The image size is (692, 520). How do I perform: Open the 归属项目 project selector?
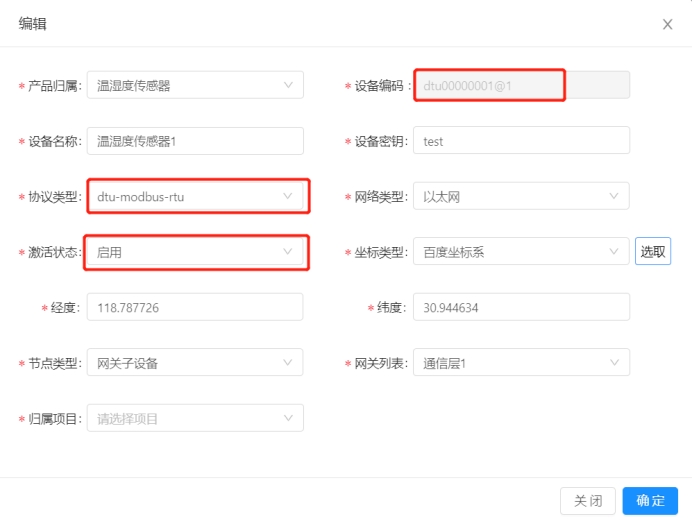(195, 418)
